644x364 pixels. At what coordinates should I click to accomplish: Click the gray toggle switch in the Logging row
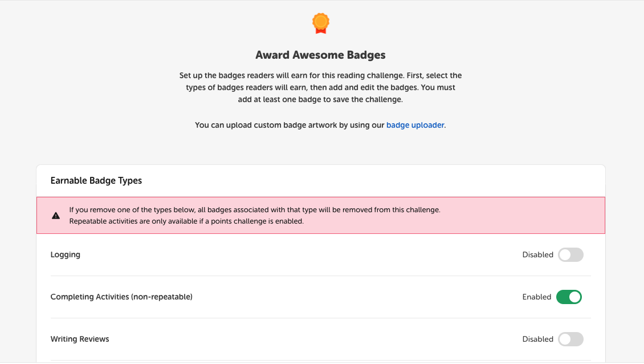pos(570,254)
